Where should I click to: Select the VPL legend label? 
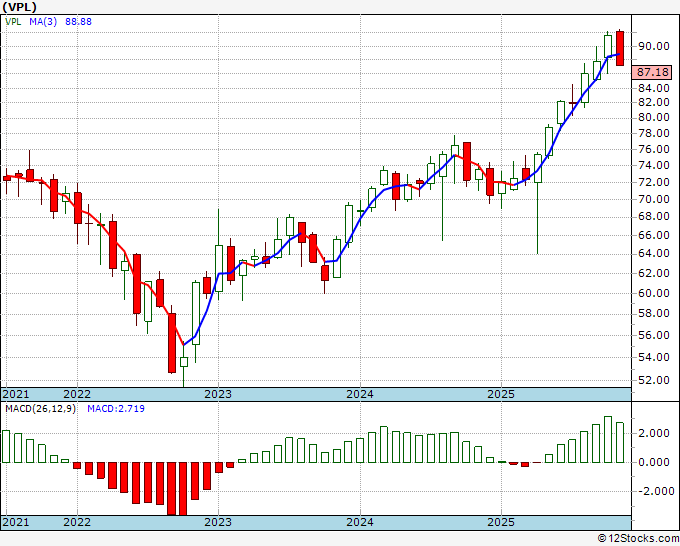(x=13, y=21)
